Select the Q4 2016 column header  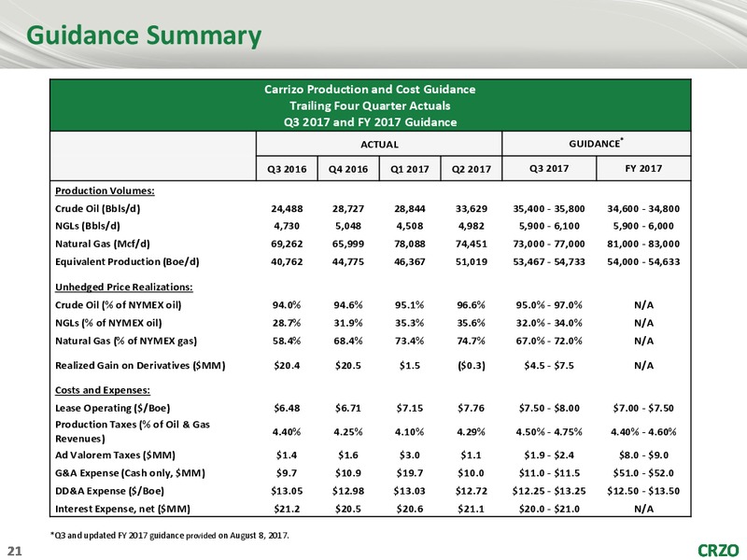pyautogui.click(x=348, y=169)
